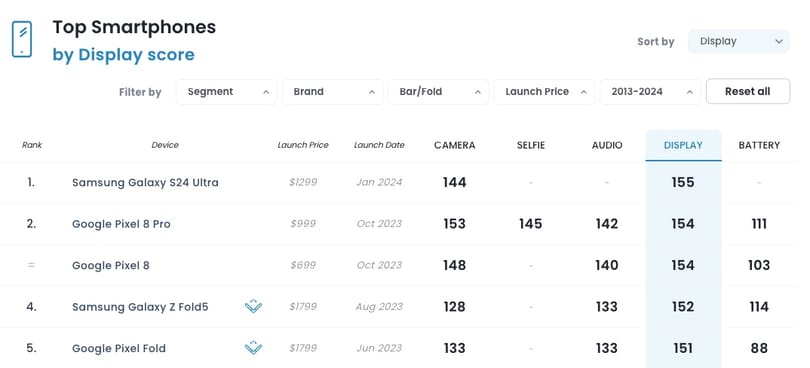Open the Google Pixel 8 device link
This screenshot has height=368, width=810.
[111, 266]
